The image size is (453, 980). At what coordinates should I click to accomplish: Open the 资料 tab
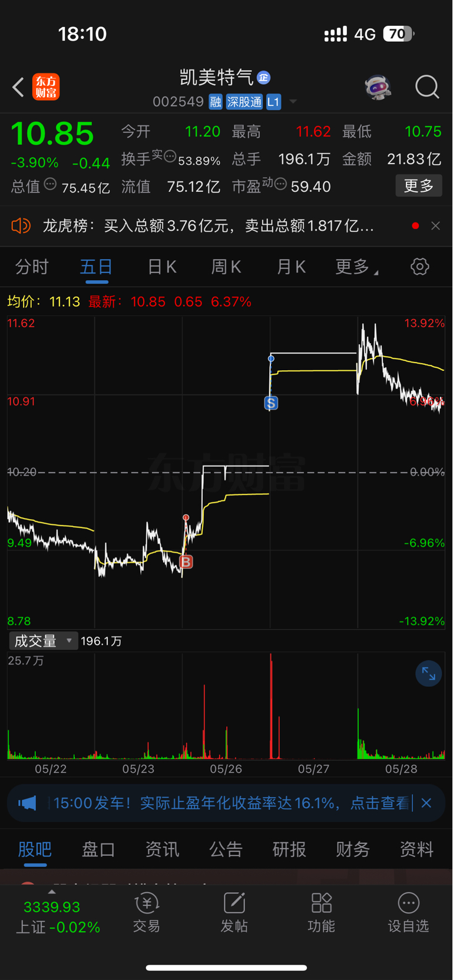416,849
